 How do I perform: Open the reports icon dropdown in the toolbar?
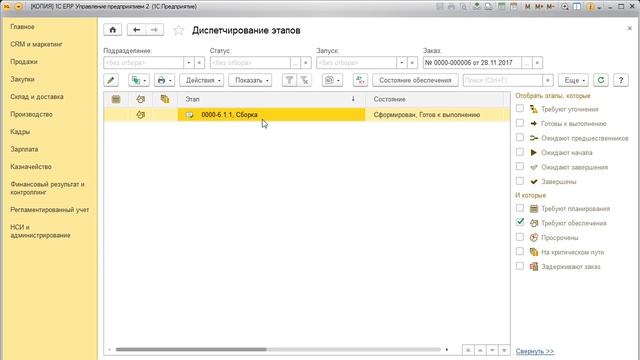click(x=332, y=80)
